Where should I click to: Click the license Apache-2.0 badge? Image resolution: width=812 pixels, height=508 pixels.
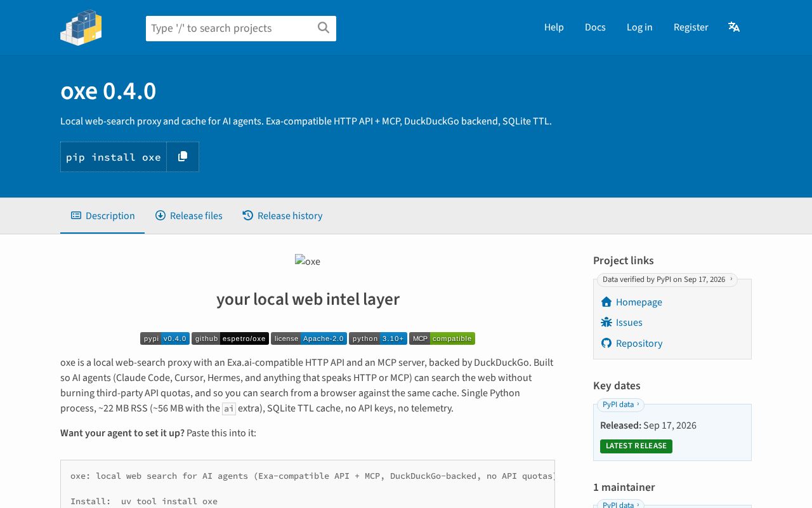click(309, 338)
